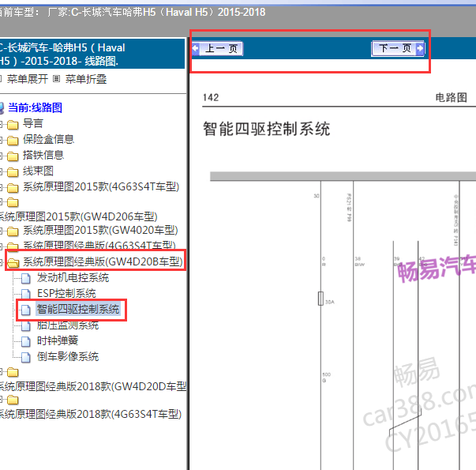Click the 电路图 header label
This screenshot has height=470, width=476.
(451, 97)
